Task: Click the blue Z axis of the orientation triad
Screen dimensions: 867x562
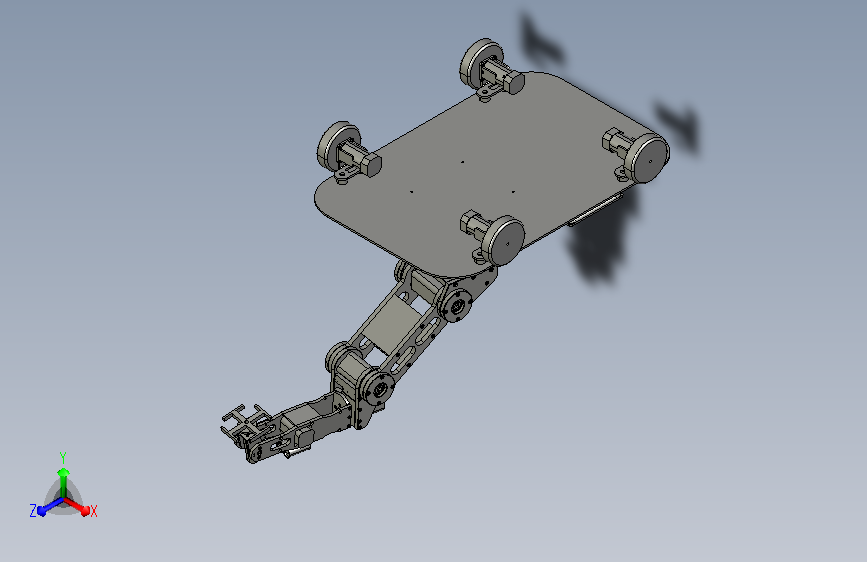Action: 50,507
